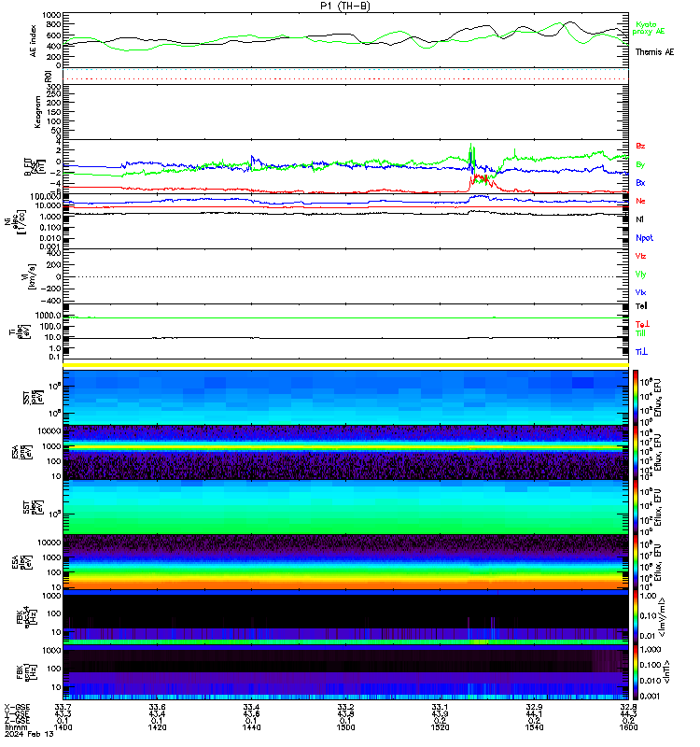Viewport: 700px width, 747px height.
Task: Select the green 'Ti∥' temperature legend label
Action: click(x=640, y=333)
